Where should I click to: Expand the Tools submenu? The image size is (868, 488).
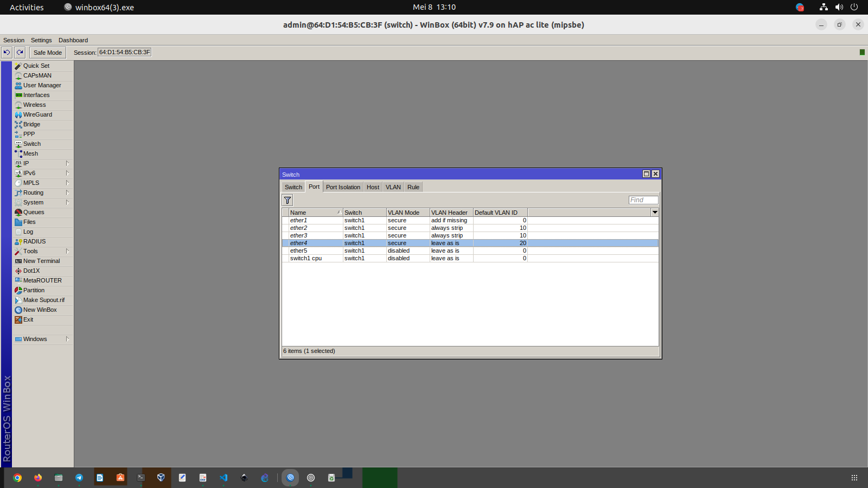(43, 251)
